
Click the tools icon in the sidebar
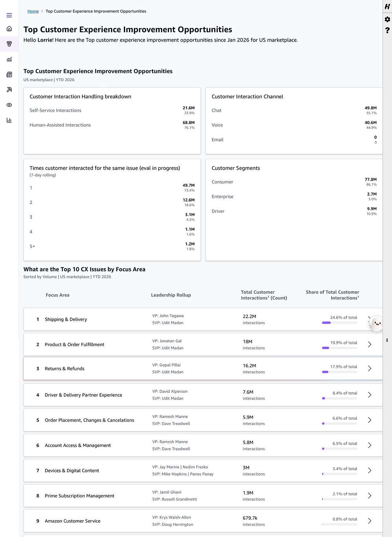9,90
